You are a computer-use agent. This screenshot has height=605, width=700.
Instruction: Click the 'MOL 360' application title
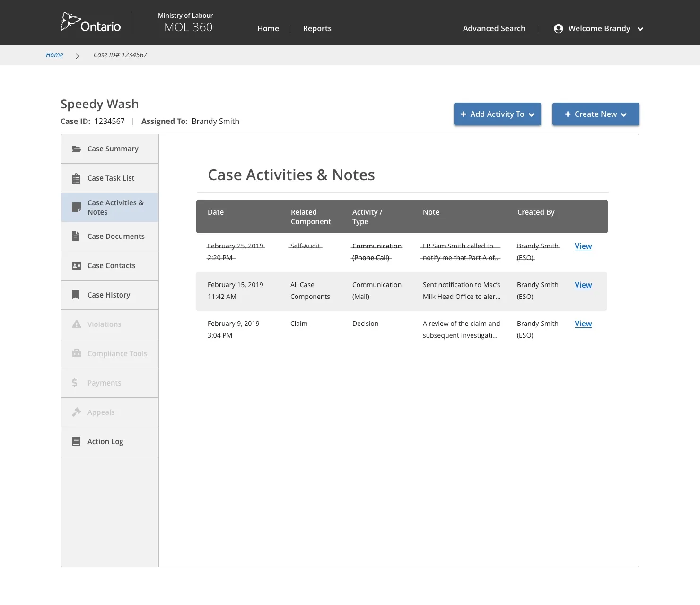(x=188, y=27)
